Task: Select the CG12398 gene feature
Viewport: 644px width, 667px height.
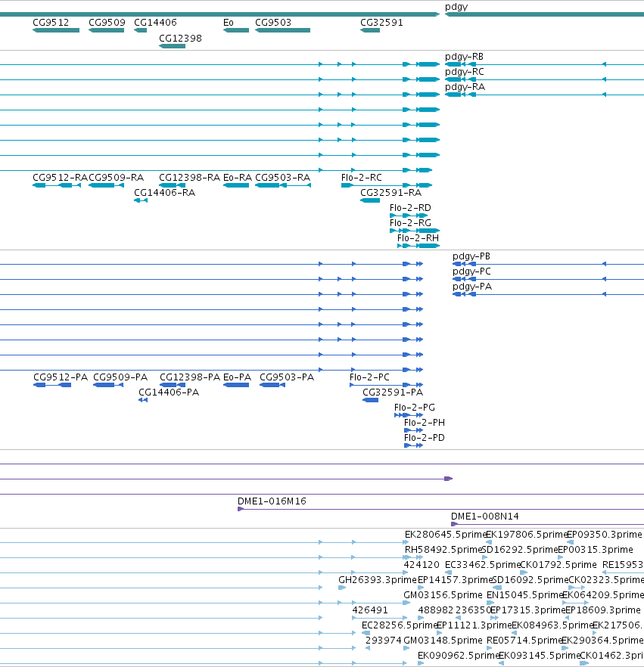Action: tap(172, 46)
